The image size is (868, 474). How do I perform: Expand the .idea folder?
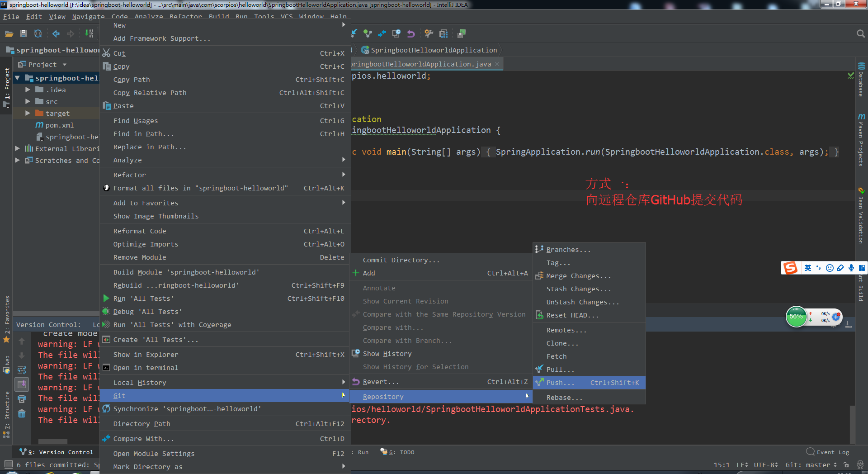tap(28, 90)
